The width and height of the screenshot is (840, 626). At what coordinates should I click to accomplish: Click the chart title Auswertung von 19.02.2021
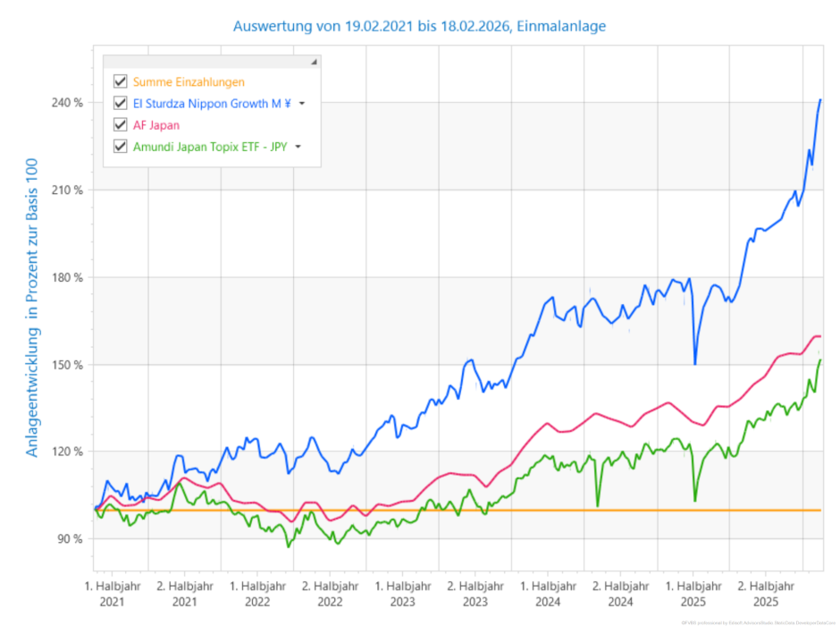click(419, 26)
